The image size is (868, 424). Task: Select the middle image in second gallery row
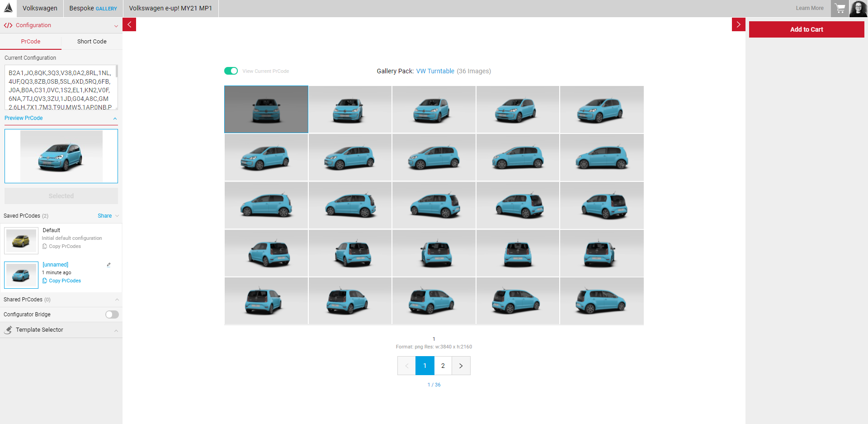434,157
